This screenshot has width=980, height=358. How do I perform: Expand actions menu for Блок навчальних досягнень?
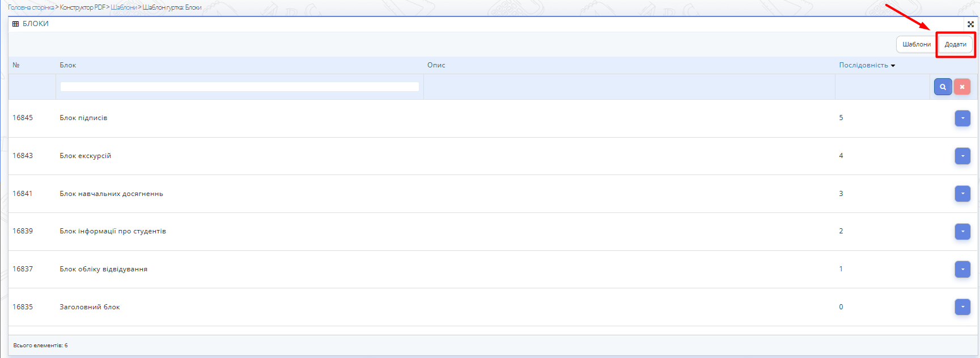tap(962, 194)
